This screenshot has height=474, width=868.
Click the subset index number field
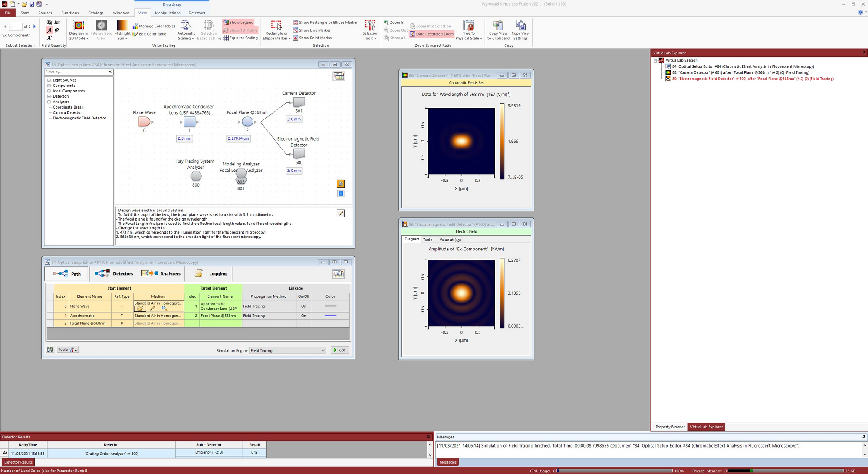[x=15, y=27]
